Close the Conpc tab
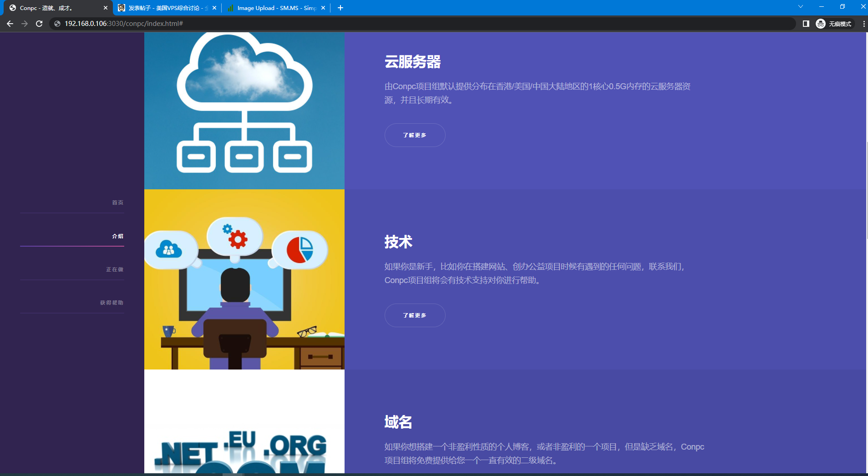Screen dimensions: 868x476 point(106,8)
